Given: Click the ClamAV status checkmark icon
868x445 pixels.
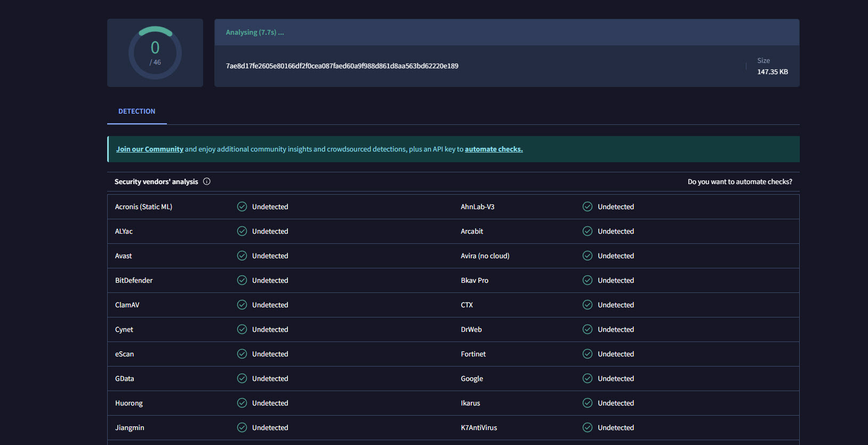Looking at the screenshot, I should pos(242,305).
